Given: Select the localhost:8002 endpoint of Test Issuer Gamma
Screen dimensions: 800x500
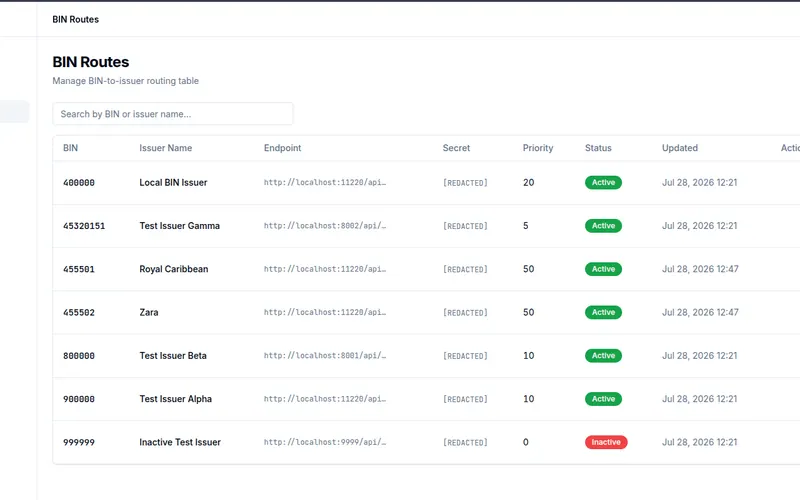Looking at the screenshot, I should [x=325, y=226].
